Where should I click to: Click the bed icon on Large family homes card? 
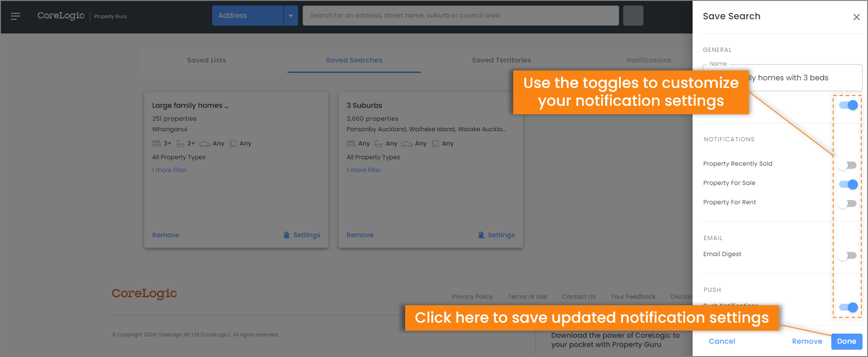pyautogui.click(x=156, y=144)
